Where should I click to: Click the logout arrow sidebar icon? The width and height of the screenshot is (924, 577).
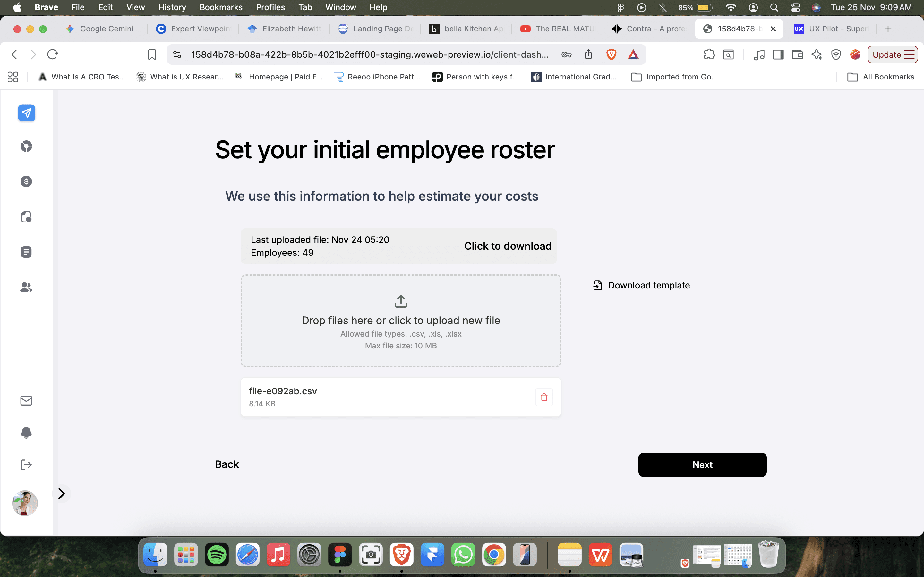[26, 464]
